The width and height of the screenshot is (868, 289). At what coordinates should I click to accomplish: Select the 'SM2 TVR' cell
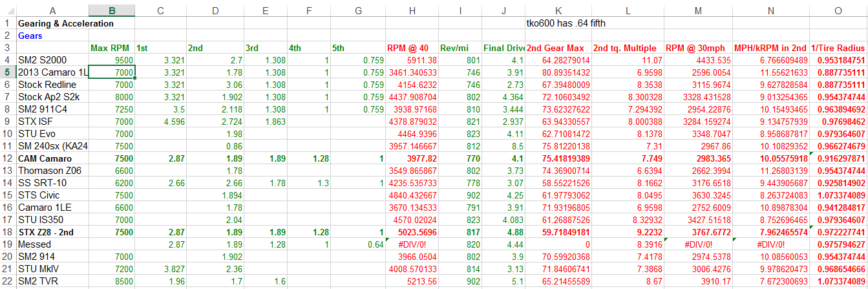[52, 281]
